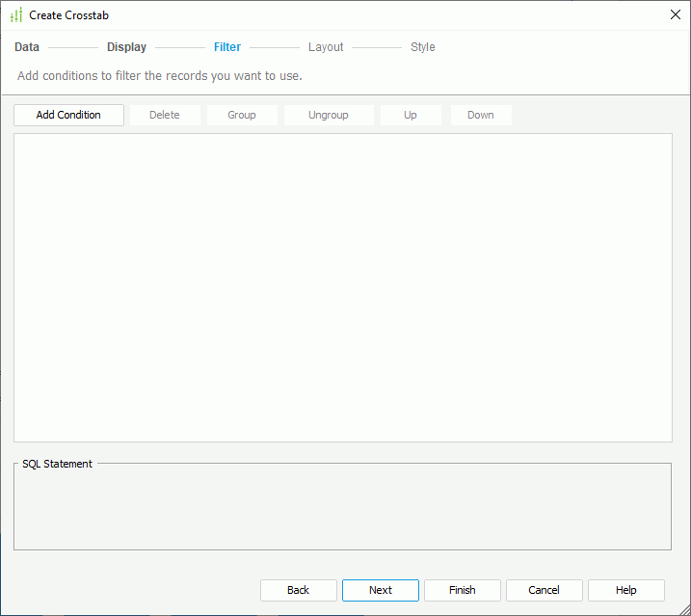Click inside the filter conditions list area
This screenshot has height=616, width=691.
[x=343, y=287]
